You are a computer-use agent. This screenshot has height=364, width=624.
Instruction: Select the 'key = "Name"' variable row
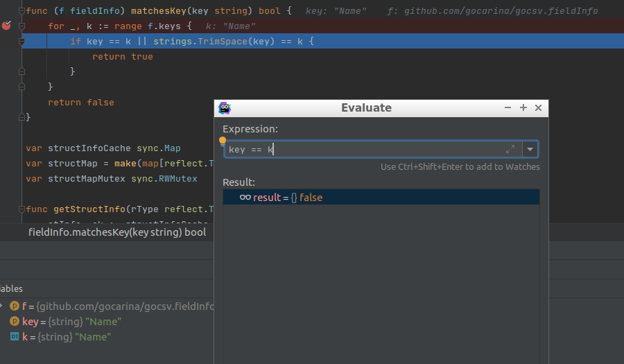click(107, 322)
